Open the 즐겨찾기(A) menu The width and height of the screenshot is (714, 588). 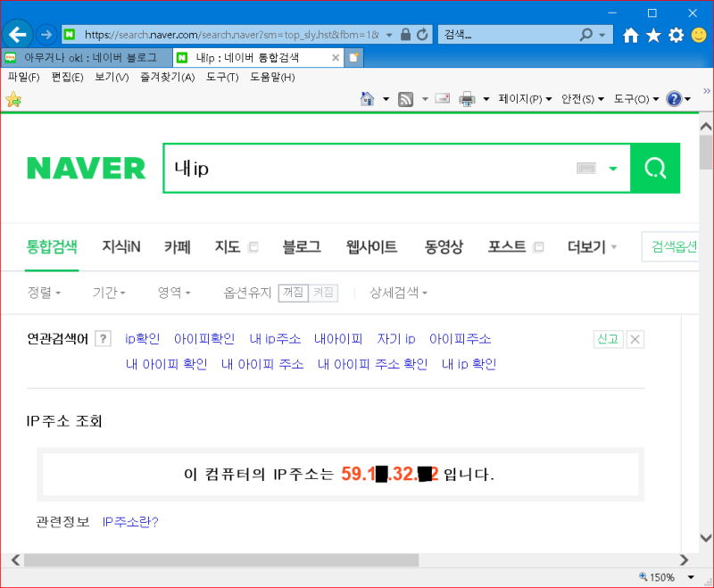167,78
